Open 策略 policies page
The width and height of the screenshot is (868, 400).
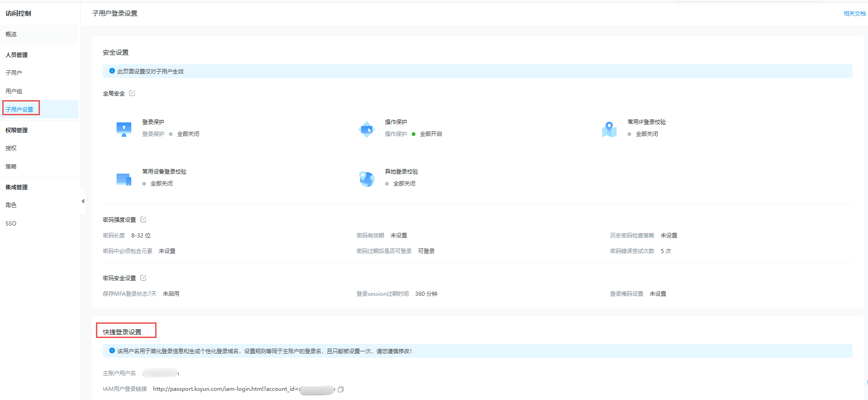pyautogui.click(x=11, y=167)
